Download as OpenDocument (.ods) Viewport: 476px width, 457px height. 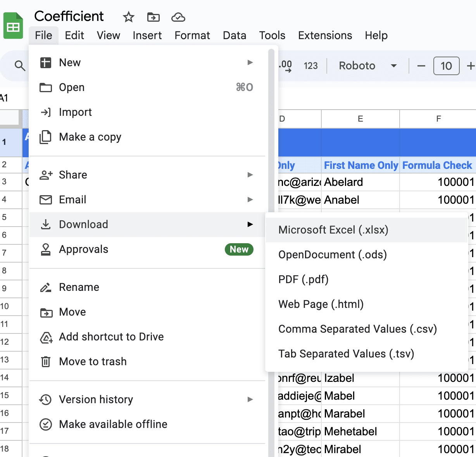tap(366, 254)
